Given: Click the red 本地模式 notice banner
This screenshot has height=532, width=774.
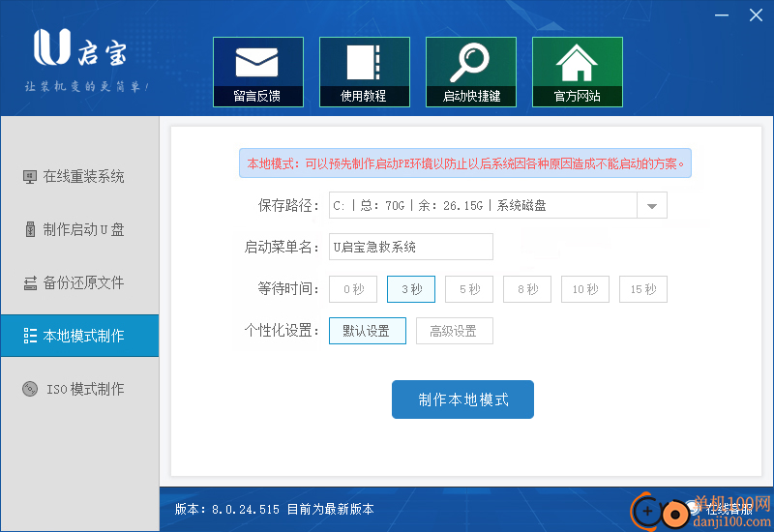Looking at the screenshot, I should coord(465,163).
